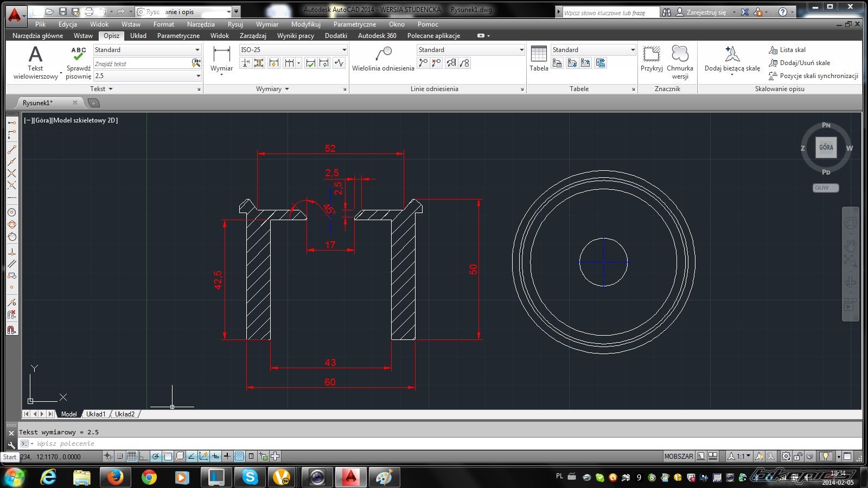Open the text height 2.5 dropdown
This screenshot has width=868, height=488.
[x=147, y=76]
